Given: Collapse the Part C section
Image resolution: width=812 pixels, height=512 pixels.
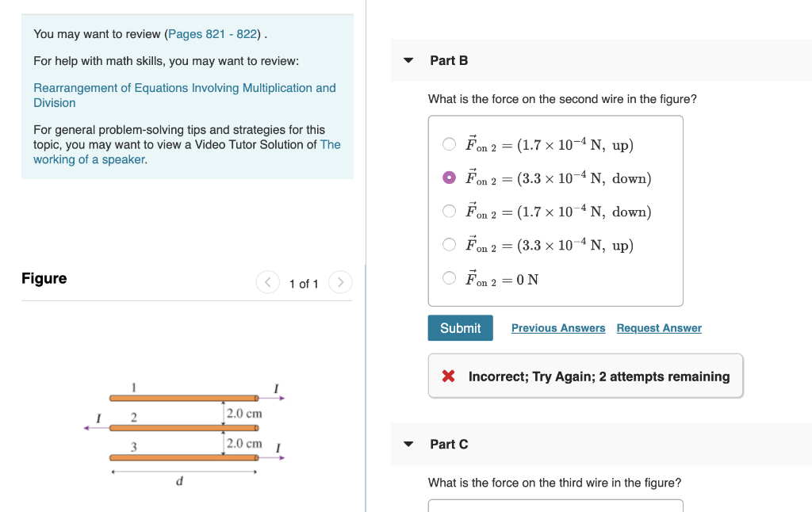Looking at the screenshot, I should 408,445.
